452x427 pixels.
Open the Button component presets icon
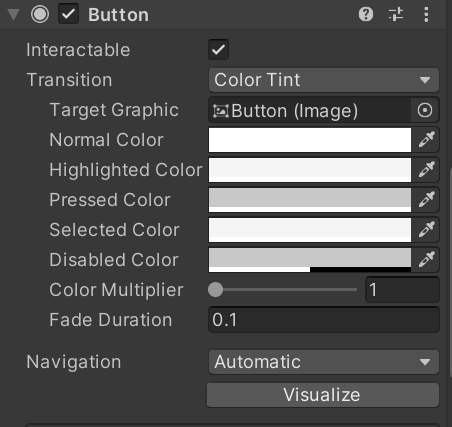396,15
